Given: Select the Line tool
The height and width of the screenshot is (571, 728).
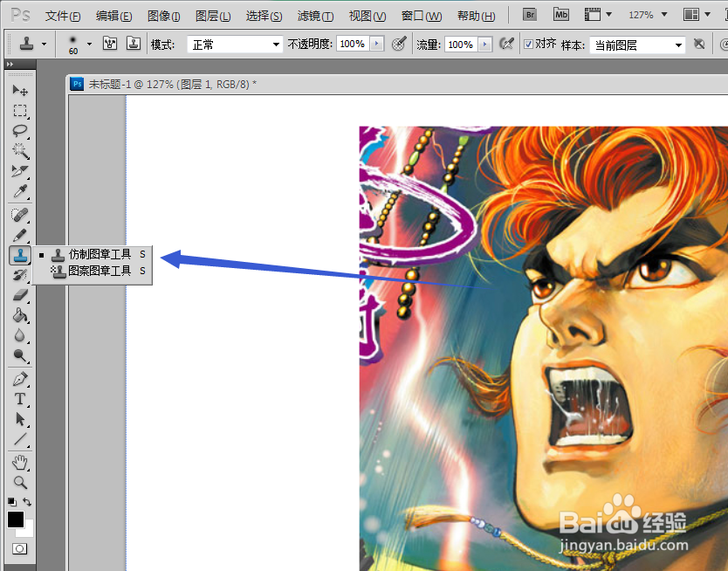Looking at the screenshot, I should (x=20, y=439).
